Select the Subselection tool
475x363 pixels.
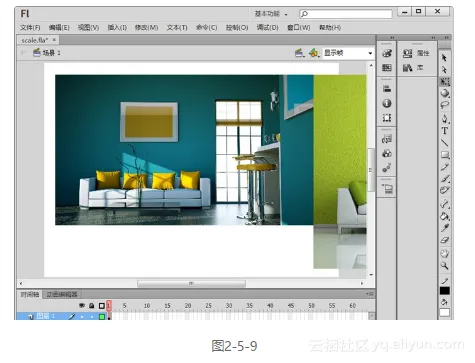444,70
